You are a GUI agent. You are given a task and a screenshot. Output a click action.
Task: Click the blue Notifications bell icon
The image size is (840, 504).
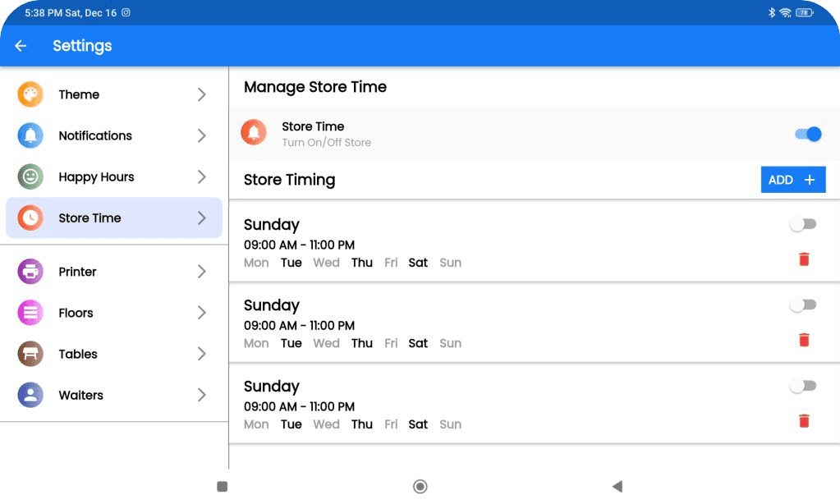[30, 135]
